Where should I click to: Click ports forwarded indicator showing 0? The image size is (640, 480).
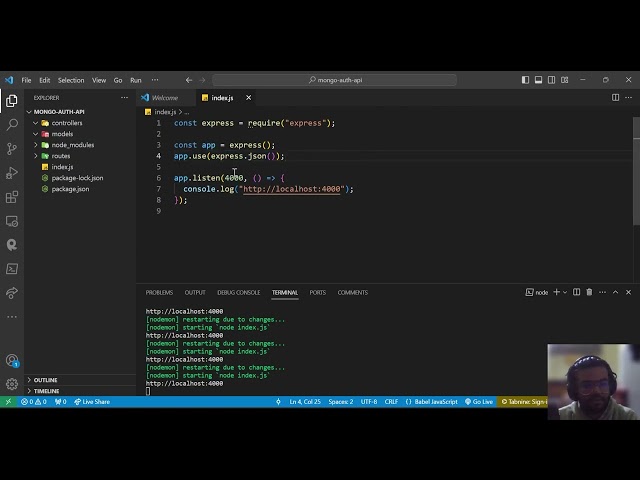tap(60, 402)
